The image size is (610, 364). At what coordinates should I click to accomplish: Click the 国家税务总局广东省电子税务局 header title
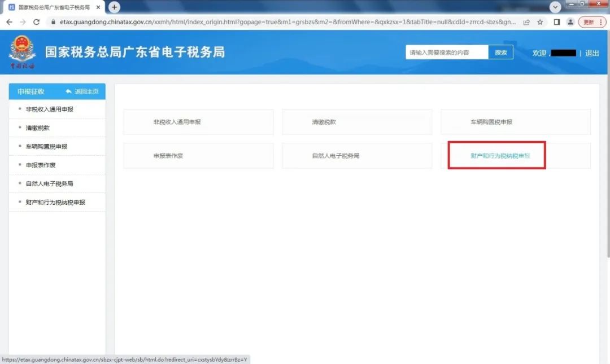point(135,52)
